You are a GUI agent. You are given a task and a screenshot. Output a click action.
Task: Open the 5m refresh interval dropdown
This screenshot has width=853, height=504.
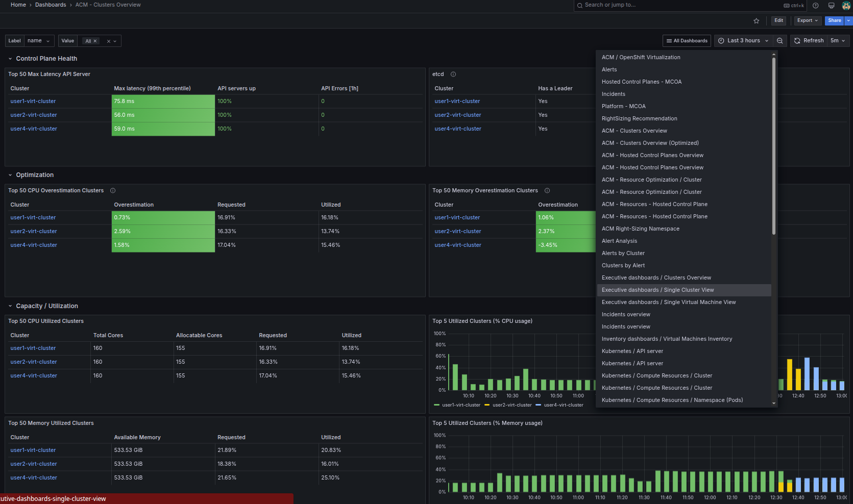pyautogui.click(x=837, y=41)
